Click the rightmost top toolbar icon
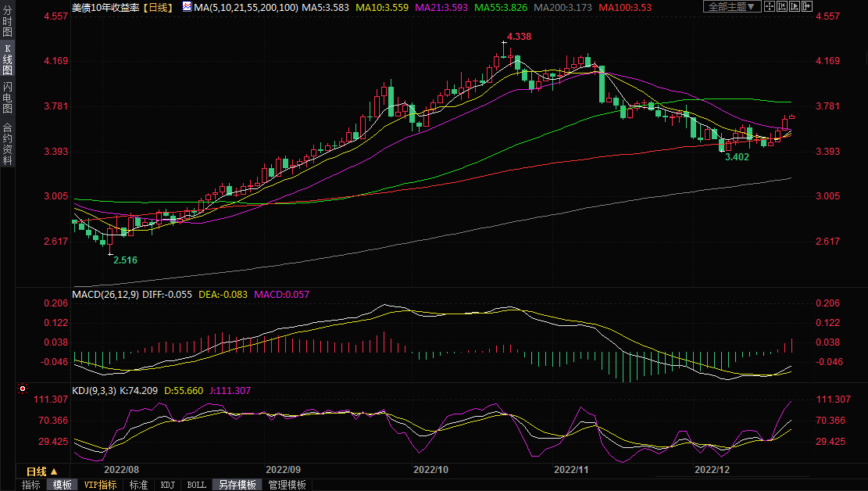Screen dimensions: 868x491 [806, 7]
